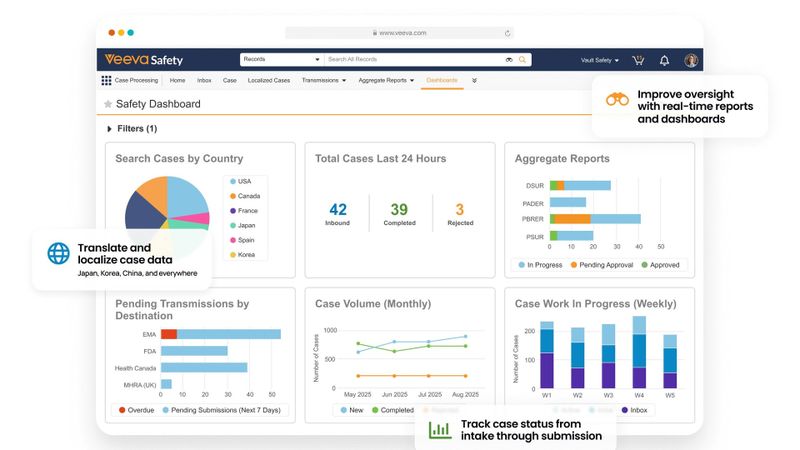The width and height of the screenshot is (800, 450).
Task: Open the Inbox tab
Action: coord(204,81)
